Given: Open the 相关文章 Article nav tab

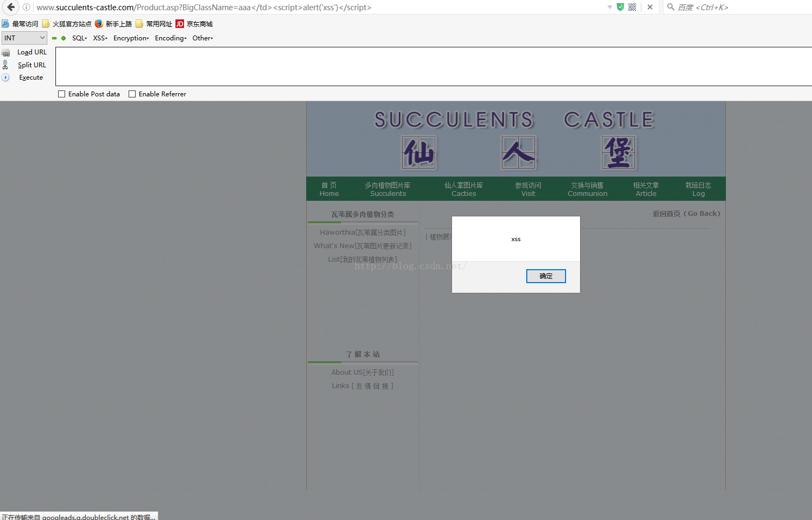Looking at the screenshot, I should coord(646,189).
